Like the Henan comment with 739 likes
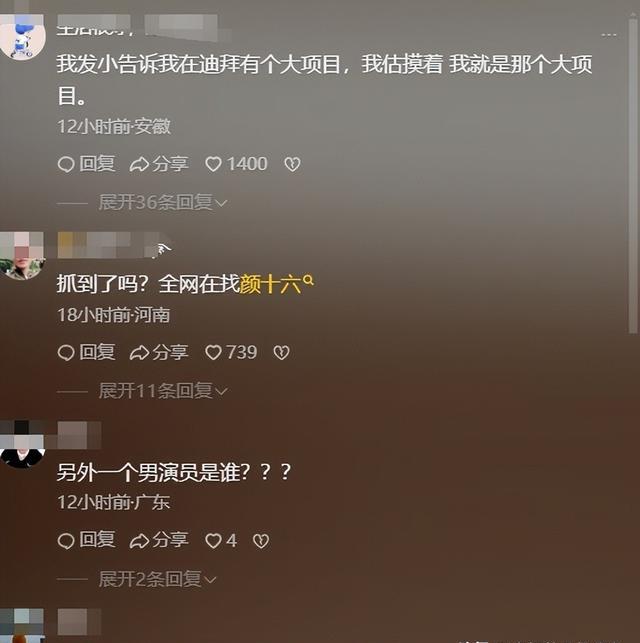Viewport: 640px width, 643px height. (231, 352)
